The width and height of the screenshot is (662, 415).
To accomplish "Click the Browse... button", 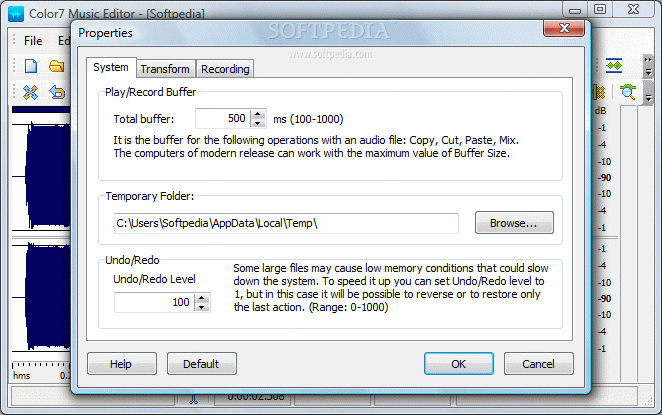I will click(514, 223).
